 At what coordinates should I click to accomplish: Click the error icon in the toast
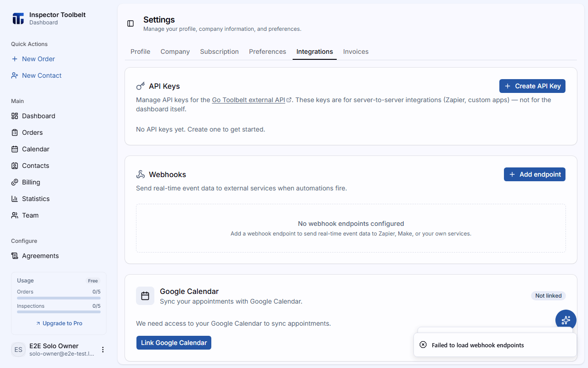(423, 345)
